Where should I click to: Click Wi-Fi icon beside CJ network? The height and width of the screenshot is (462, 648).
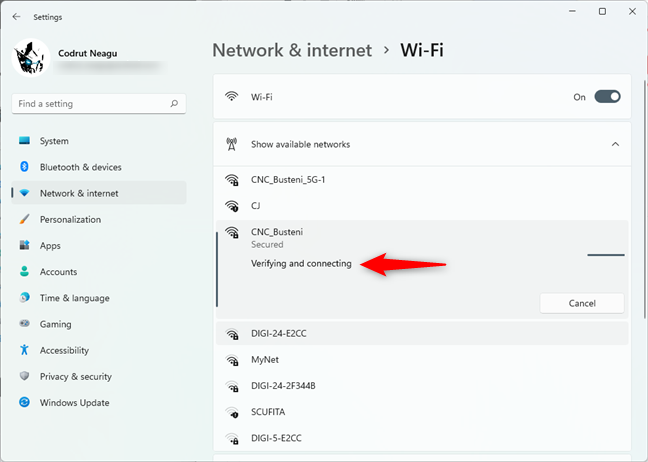[x=232, y=206]
